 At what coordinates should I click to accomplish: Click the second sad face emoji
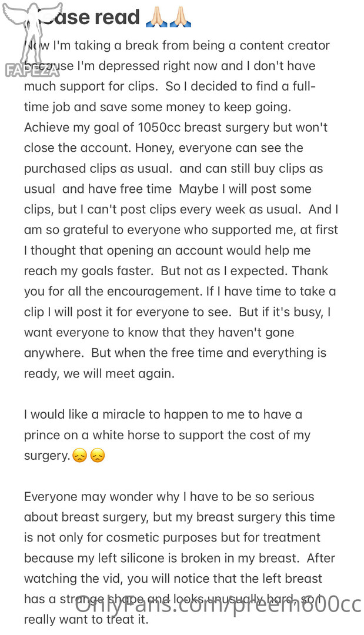(x=98, y=456)
